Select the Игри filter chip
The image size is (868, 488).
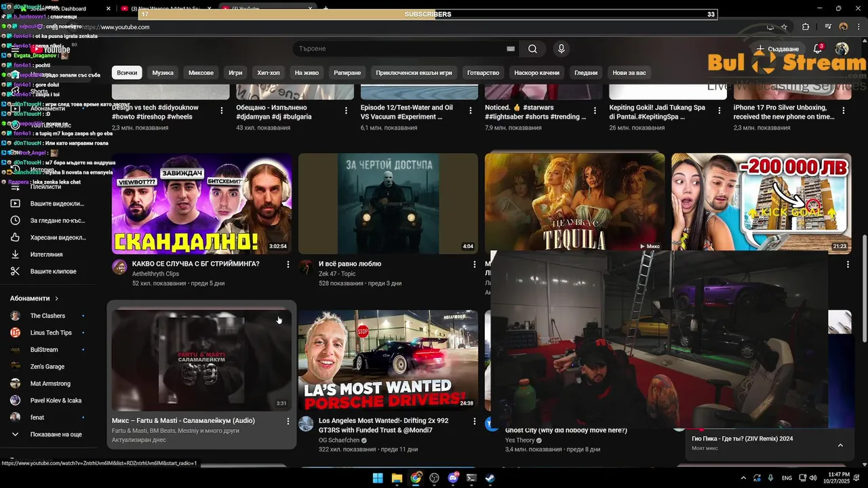235,73
